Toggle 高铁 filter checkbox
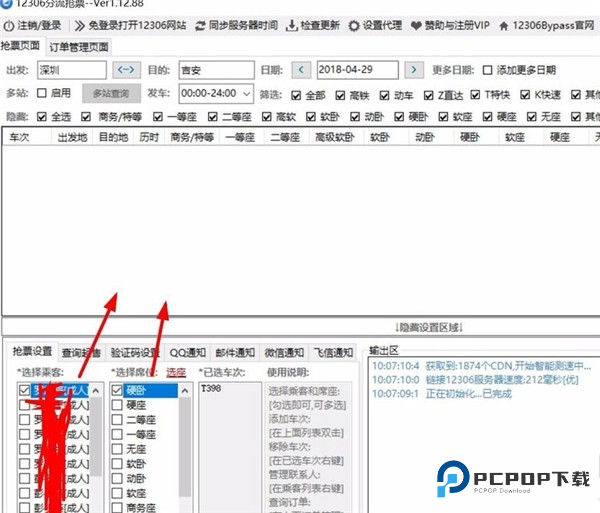 pyautogui.click(x=340, y=95)
